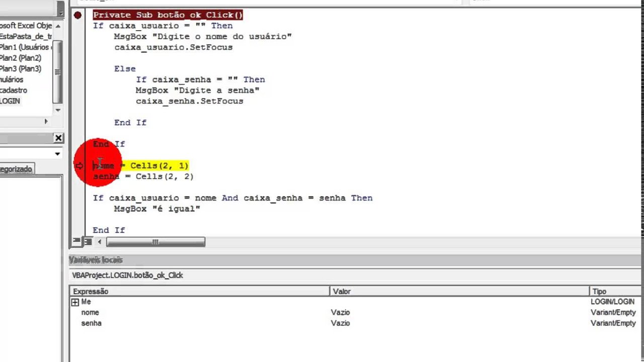This screenshot has width=644, height=362.
Task: Click the Tipo column header
Action: tap(616, 291)
